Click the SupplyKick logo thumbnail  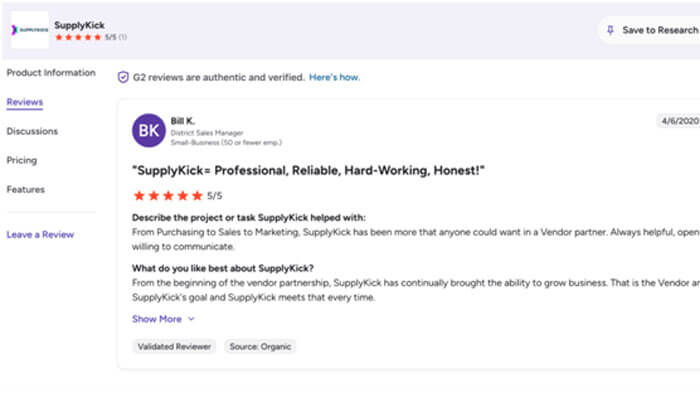(x=28, y=30)
